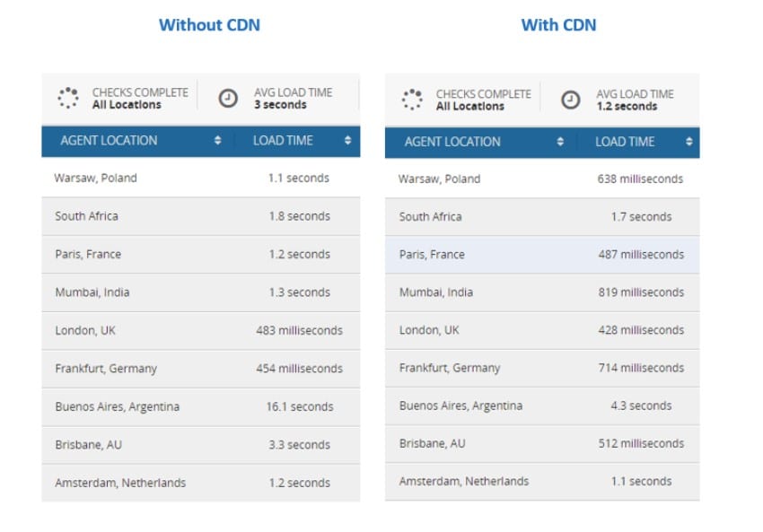Select the Warsaw, Poland row showing 638 milliseconds
763x532 pixels.
pos(542,179)
